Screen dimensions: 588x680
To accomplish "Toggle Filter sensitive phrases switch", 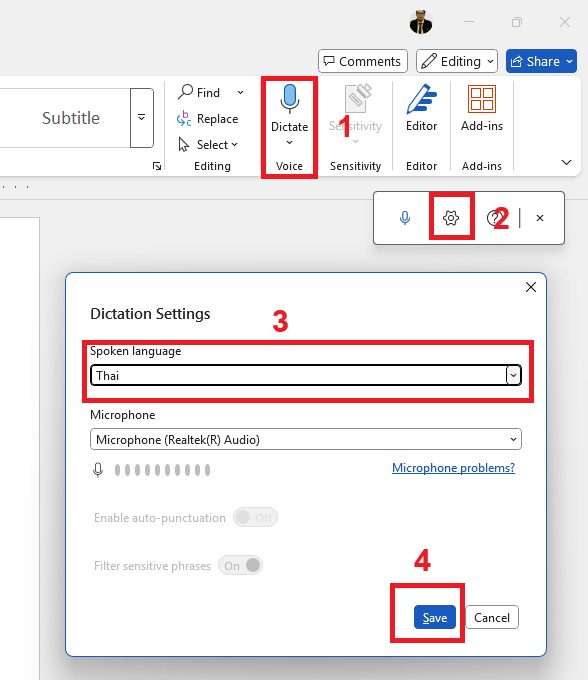I will pos(240,565).
